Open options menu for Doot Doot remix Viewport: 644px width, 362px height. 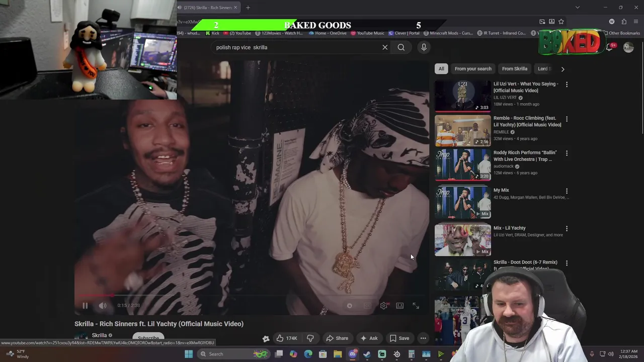(x=567, y=263)
